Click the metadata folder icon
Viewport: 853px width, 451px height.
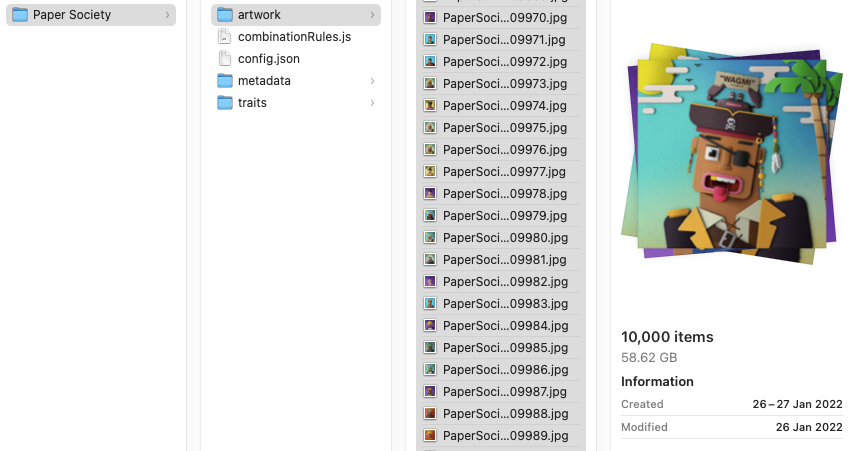point(225,81)
